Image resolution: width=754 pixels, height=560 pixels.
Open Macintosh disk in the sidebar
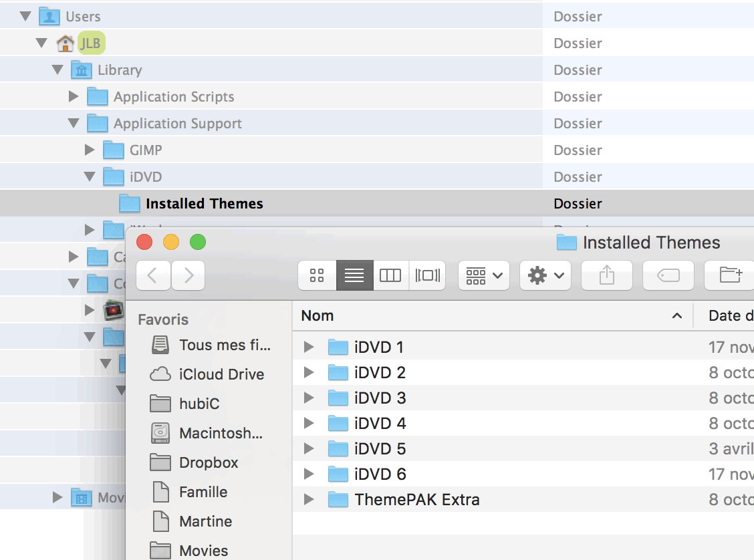click(x=207, y=433)
